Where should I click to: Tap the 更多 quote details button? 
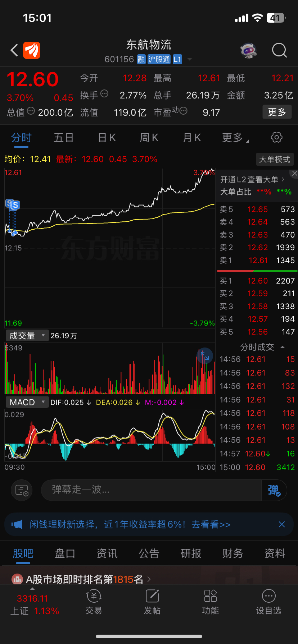tap(277, 112)
